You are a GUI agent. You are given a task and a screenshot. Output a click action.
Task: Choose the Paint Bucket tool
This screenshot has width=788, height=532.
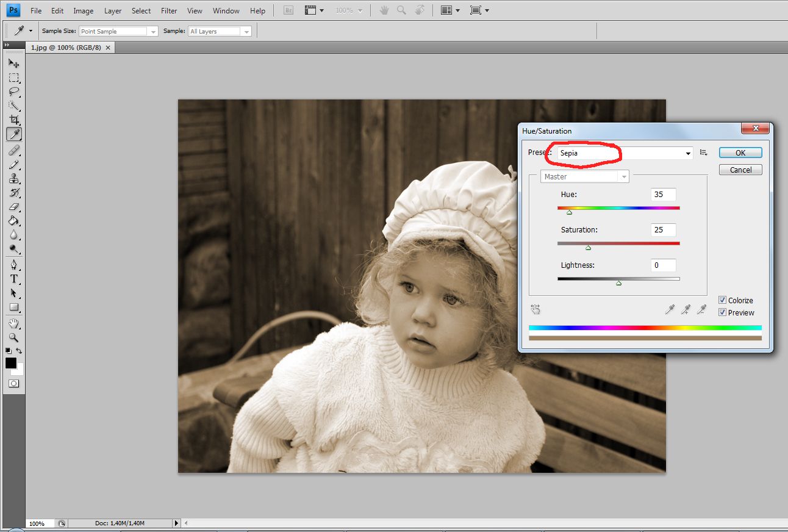click(x=13, y=221)
